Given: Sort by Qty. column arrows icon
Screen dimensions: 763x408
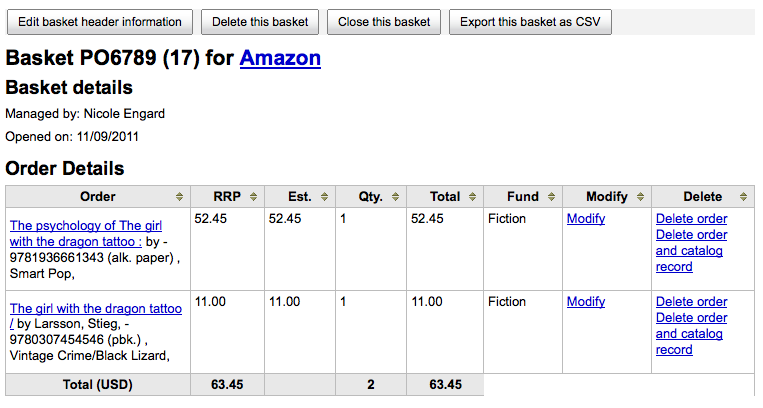Looking at the screenshot, I should [x=396, y=197].
